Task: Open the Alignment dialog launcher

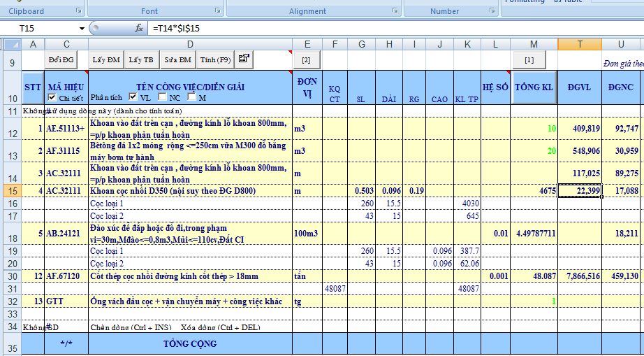Action: (x=395, y=10)
